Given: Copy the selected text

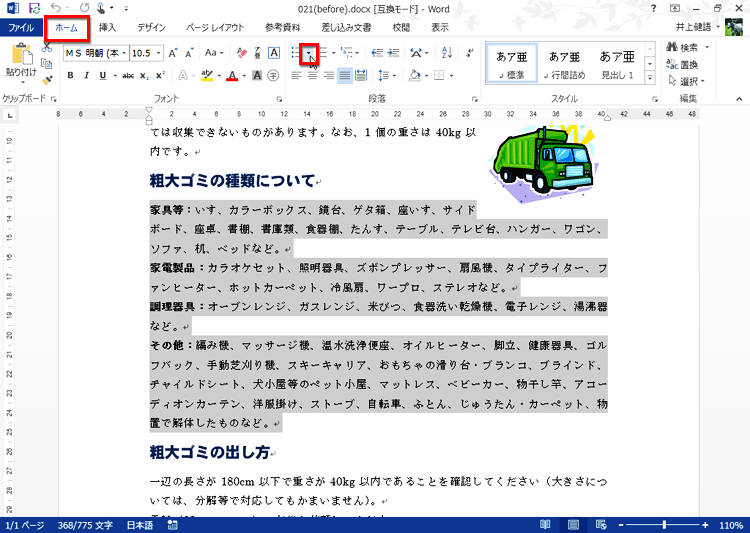Looking at the screenshot, I should click(x=46, y=63).
